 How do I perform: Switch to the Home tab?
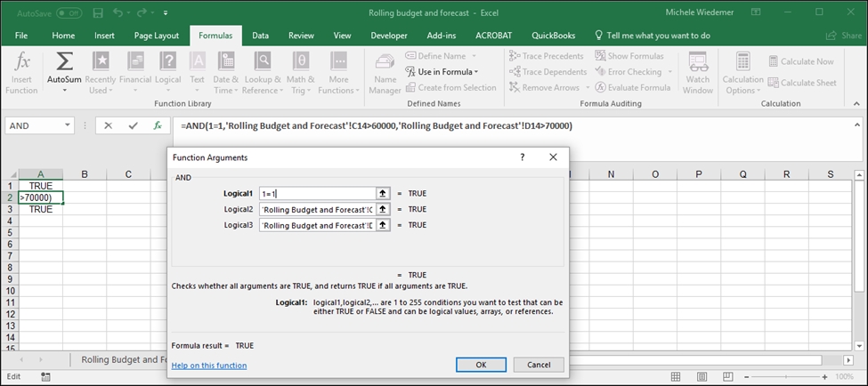pos(63,36)
